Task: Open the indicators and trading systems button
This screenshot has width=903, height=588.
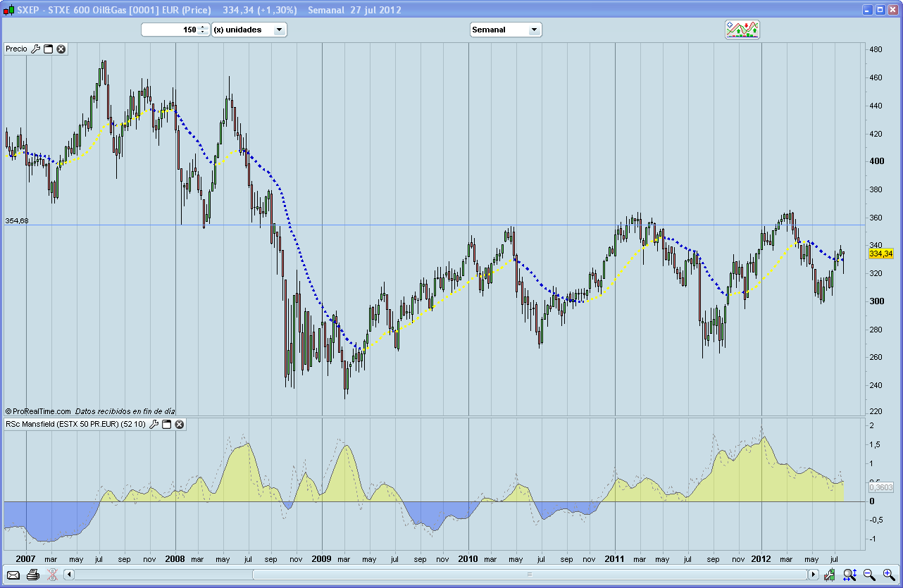Action: click(x=742, y=30)
